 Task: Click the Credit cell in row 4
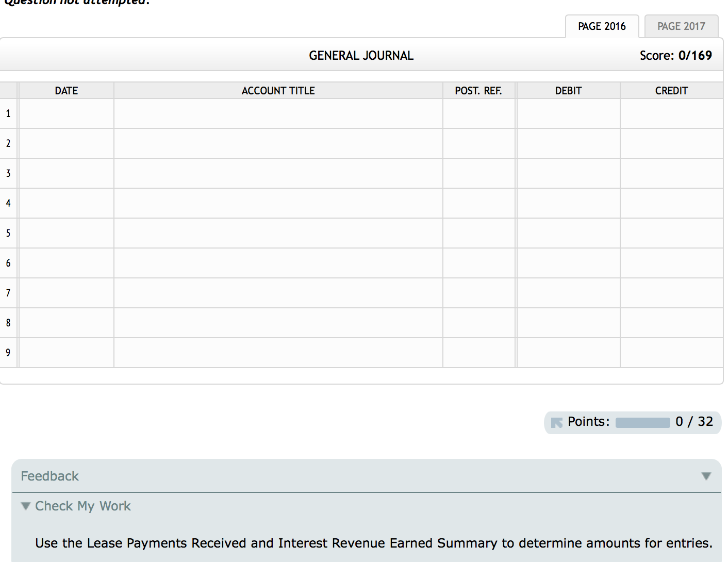pos(672,203)
